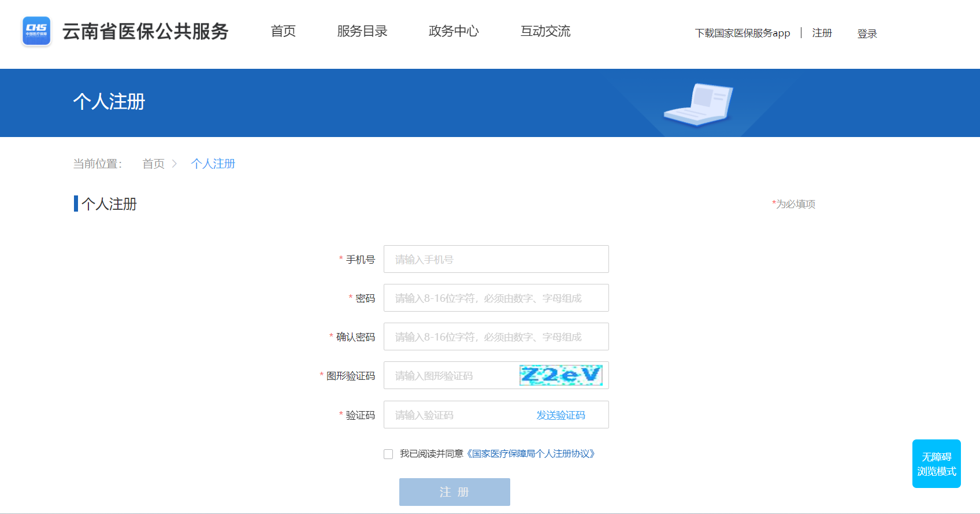This screenshot has height=514, width=980.
Task: Enable 无障碍浏览模式 accessibility mode
Action: (x=936, y=464)
